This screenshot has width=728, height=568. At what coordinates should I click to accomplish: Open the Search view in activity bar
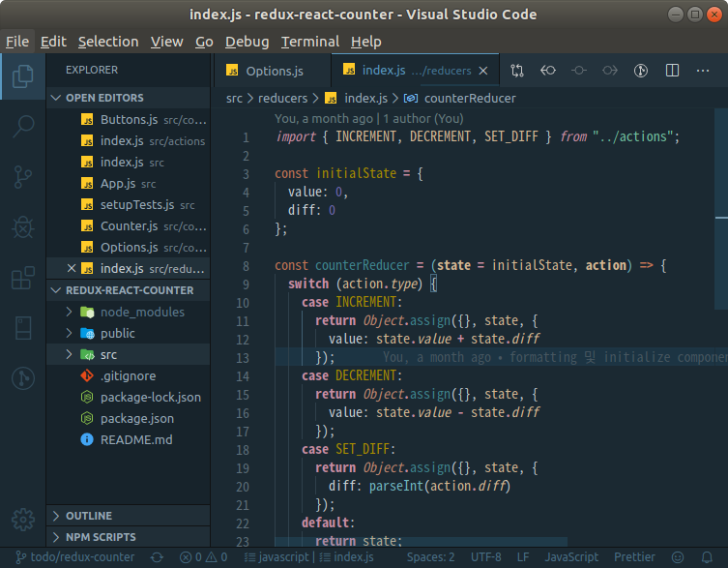coord(23,126)
